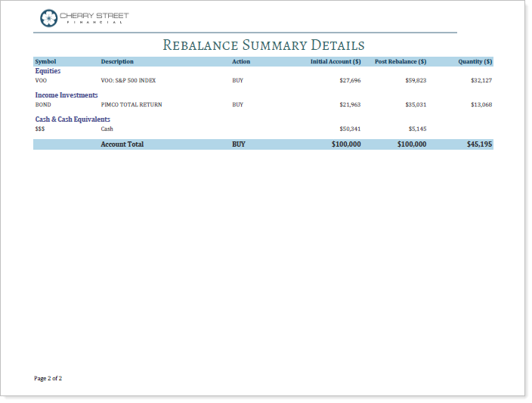Click the VOO symbol in Equities row
Viewport: 532px width, 403px height.
pyautogui.click(x=42, y=80)
